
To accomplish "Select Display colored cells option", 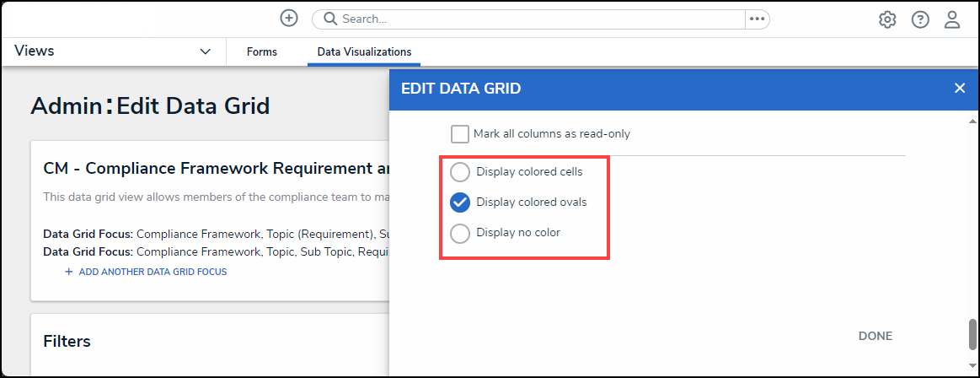I will click(460, 172).
